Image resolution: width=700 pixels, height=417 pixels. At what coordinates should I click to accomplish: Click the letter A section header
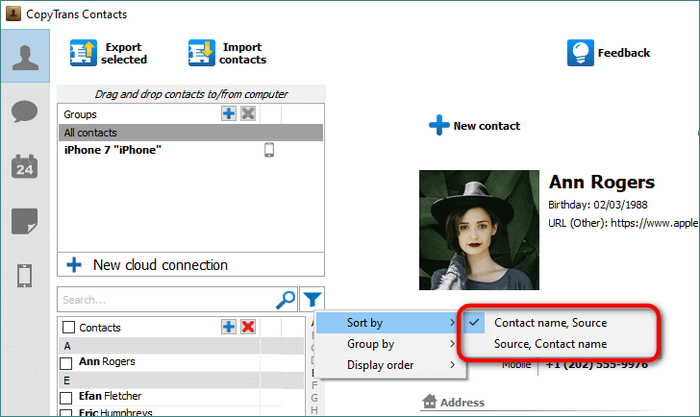coord(181,346)
